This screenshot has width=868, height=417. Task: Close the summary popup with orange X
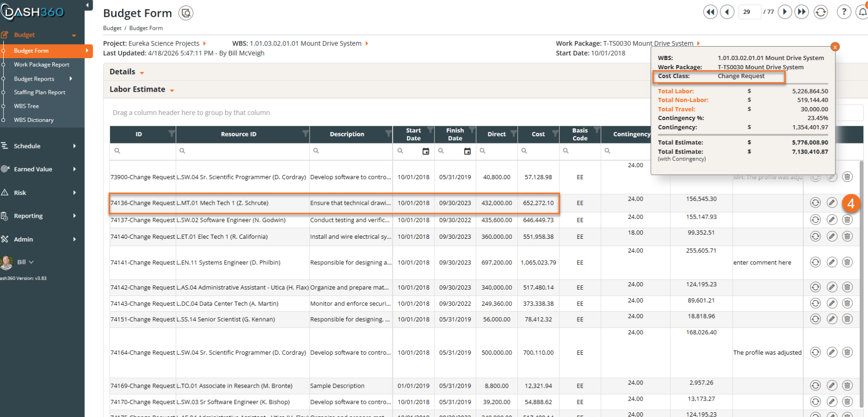click(x=835, y=47)
